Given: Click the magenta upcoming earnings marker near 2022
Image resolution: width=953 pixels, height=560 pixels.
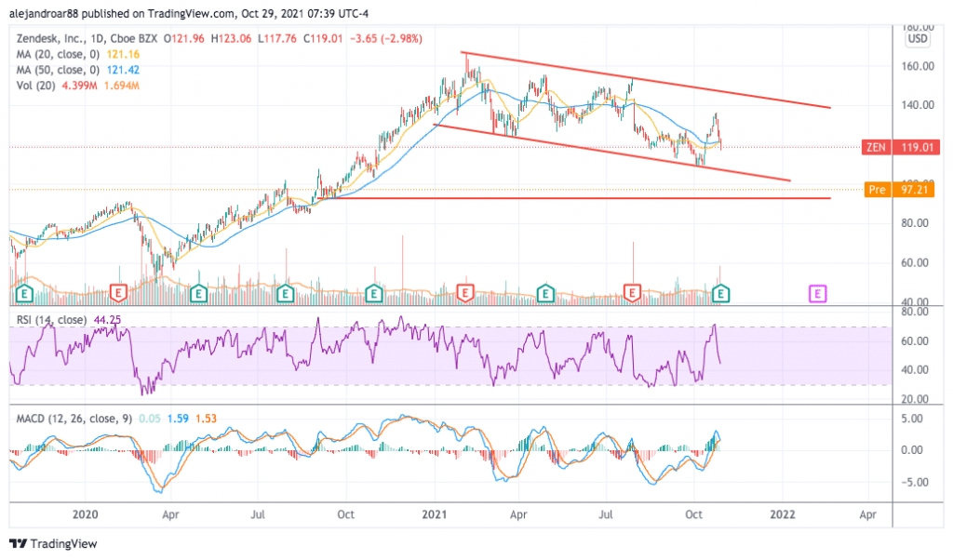Looking at the screenshot, I should [x=817, y=294].
